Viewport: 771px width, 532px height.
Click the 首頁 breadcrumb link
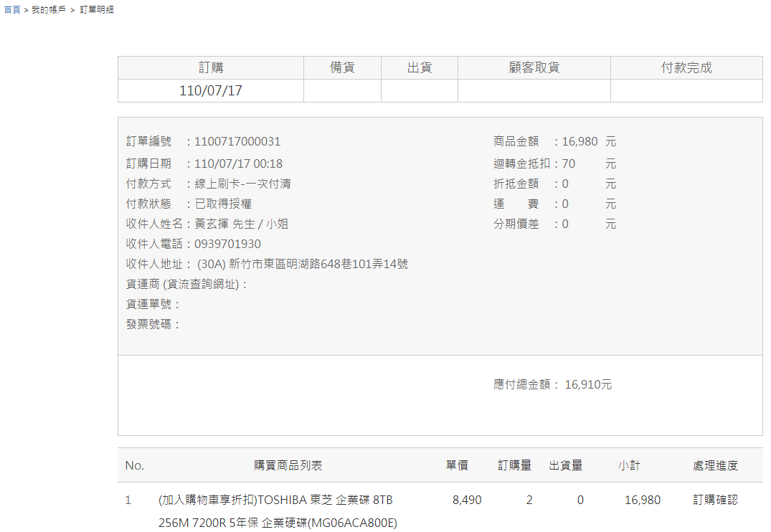tap(12, 10)
